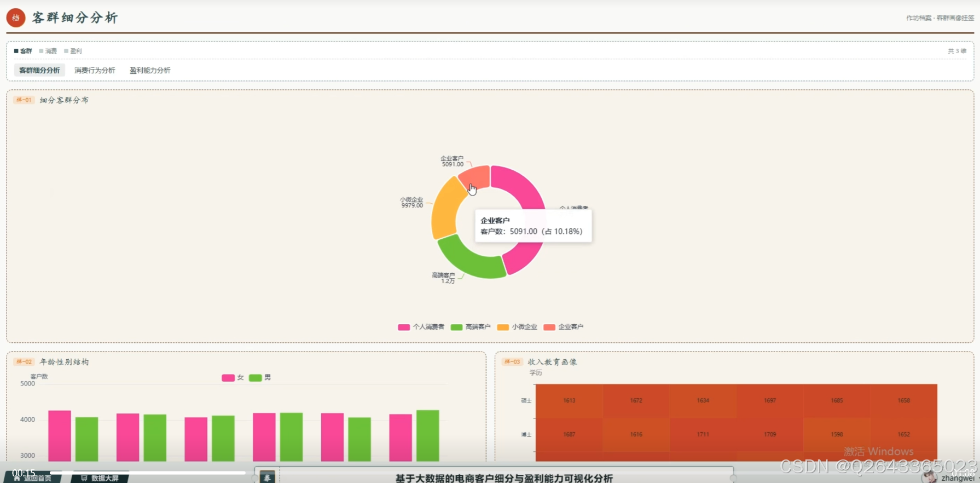Click the 小微企业 9979.00 donut label
980x483 pixels.
pyautogui.click(x=411, y=203)
